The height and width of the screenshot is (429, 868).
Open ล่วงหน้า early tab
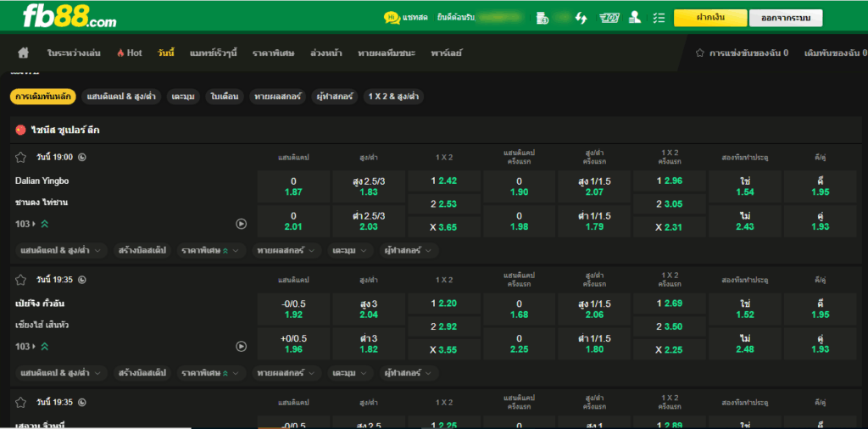(x=326, y=53)
